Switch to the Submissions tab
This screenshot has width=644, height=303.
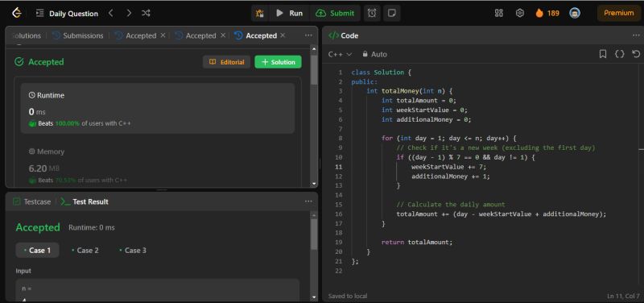tap(78, 35)
